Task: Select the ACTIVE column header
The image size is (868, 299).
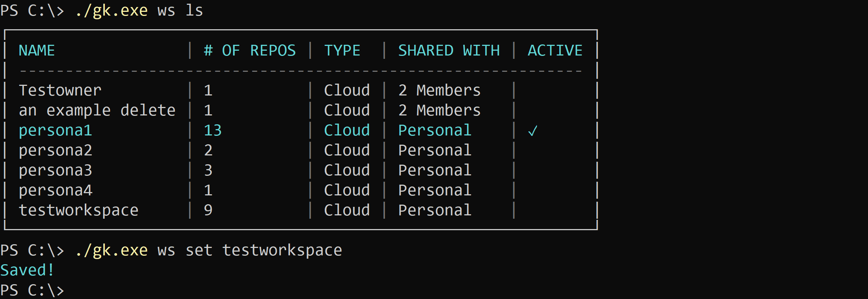Action: click(555, 51)
